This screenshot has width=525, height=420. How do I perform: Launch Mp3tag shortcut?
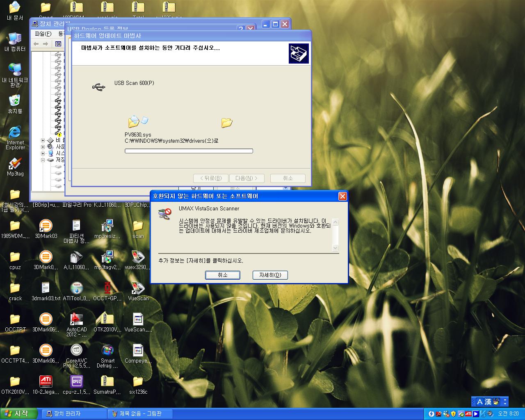pos(15,167)
